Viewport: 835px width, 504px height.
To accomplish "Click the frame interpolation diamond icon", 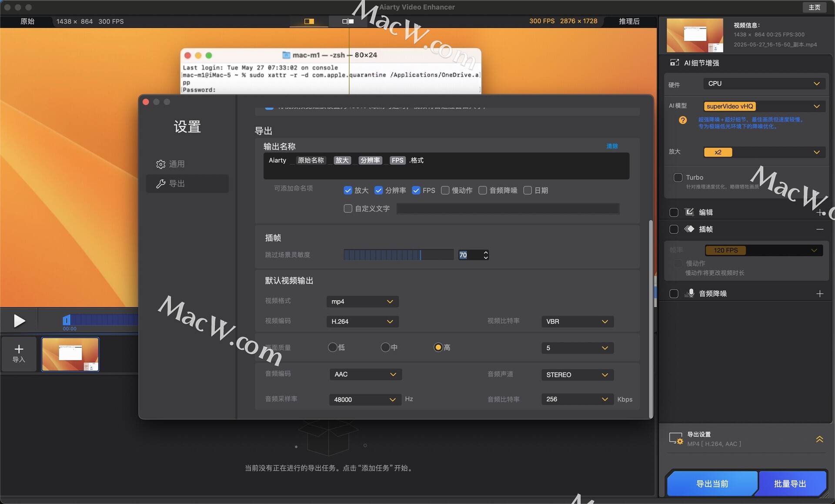I will click(x=689, y=229).
